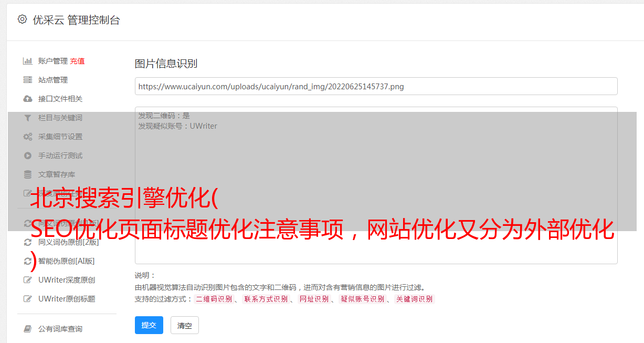Image resolution: width=644 pixels, height=343 pixels.
Task: Click the 图片信息识别 heading
Action: (x=166, y=64)
